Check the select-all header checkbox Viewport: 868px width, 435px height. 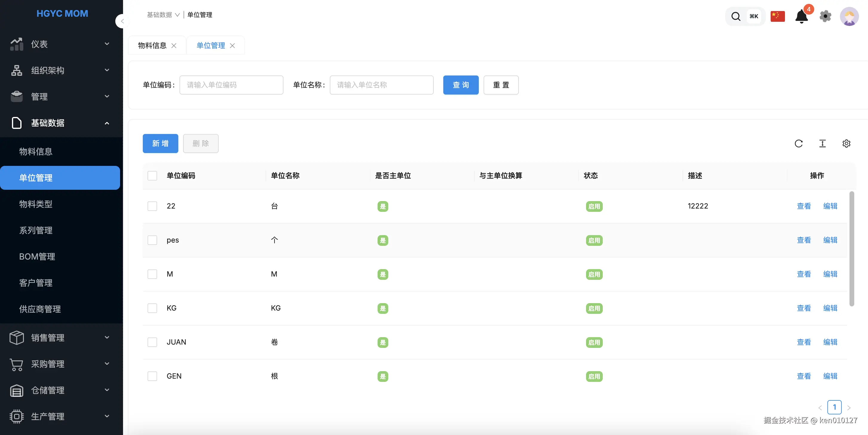(152, 176)
